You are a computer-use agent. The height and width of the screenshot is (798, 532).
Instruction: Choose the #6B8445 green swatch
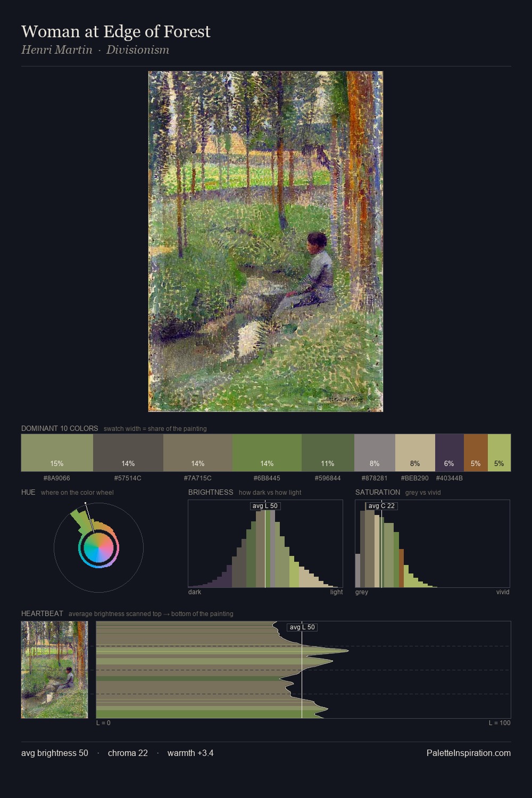point(267,453)
